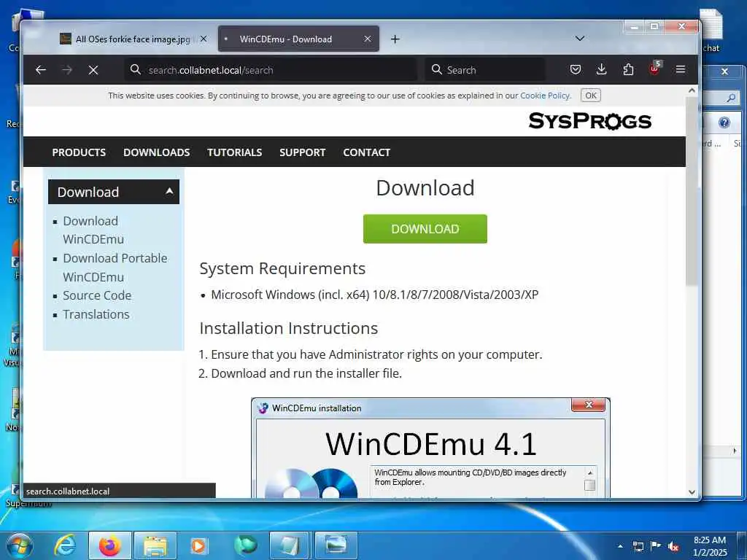Close the All OSes forkie face image tab

click(x=204, y=39)
